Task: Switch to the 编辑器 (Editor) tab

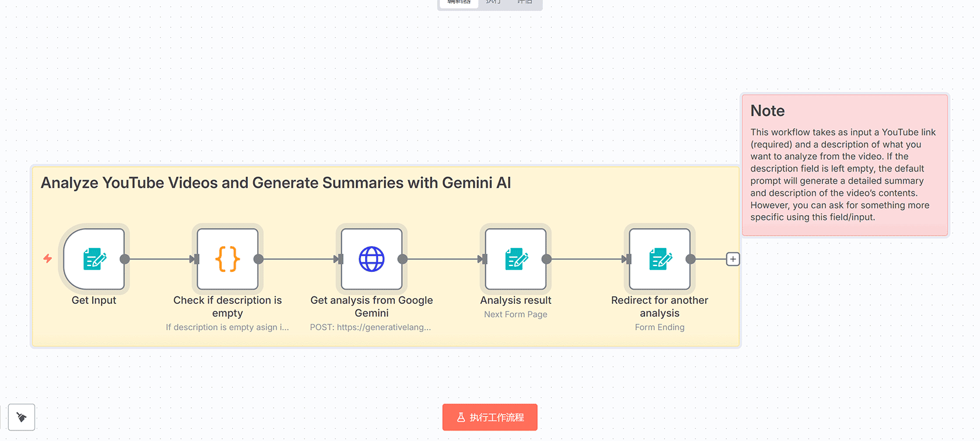Action: [x=459, y=2]
